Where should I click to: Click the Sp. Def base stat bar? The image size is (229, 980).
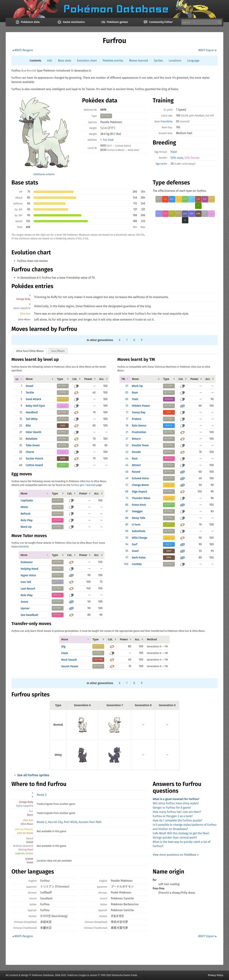click(x=57, y=215)
